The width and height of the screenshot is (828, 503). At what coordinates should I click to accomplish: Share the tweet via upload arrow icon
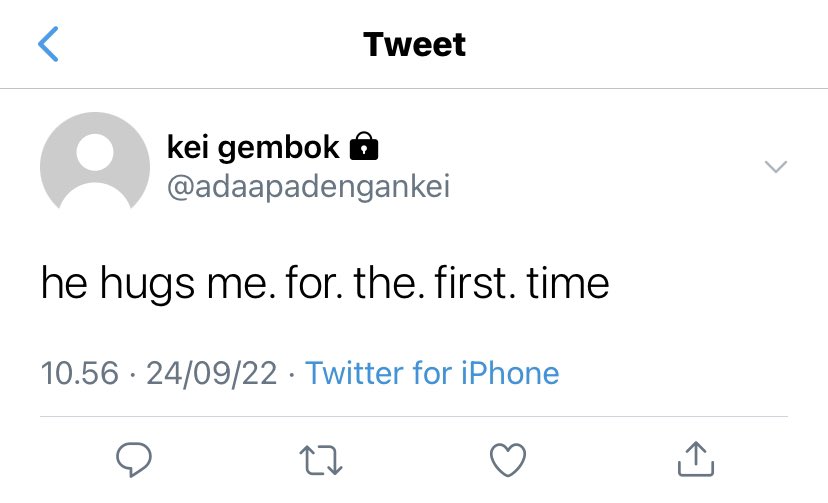tap(696, 459)
